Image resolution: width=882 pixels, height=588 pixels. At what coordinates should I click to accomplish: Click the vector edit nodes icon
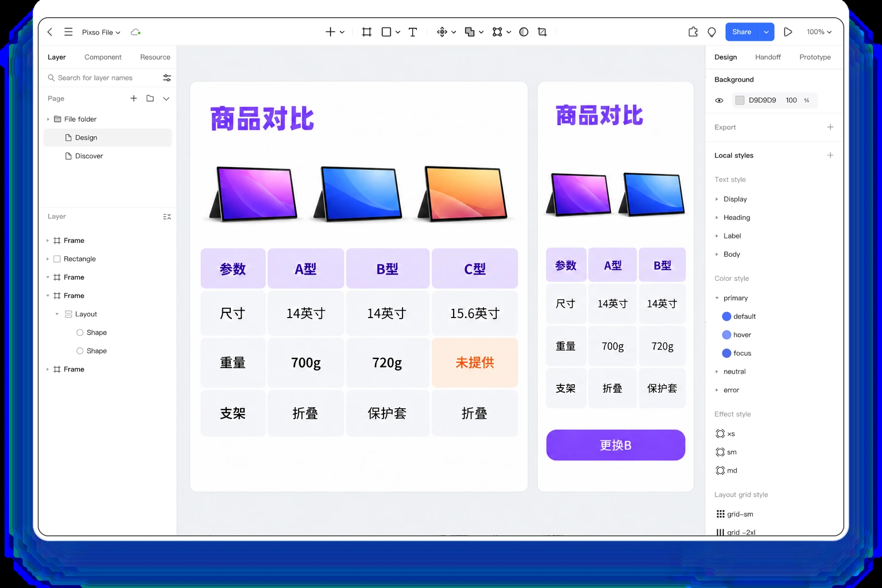497,32
